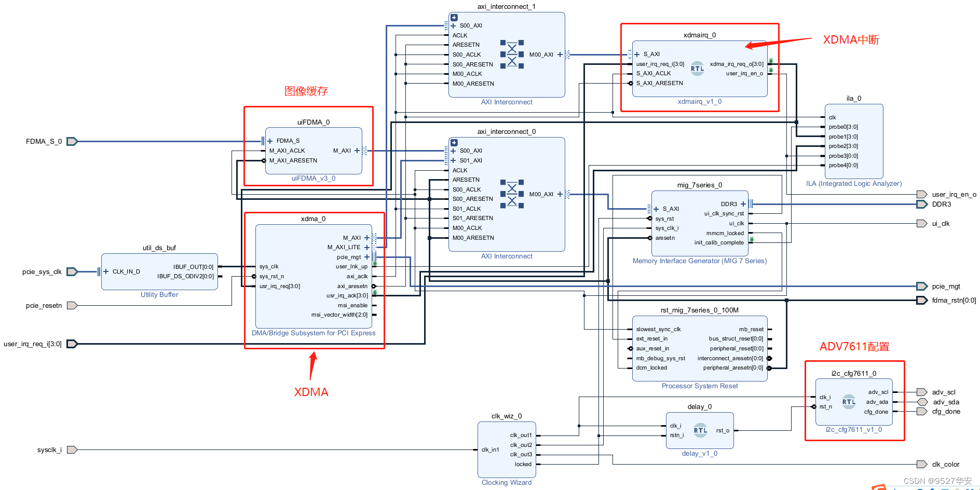The width and height of the screenshot is (980, 490).
Task: Click peripheral_aresetn[0:0] pin
Action: (x=733, y=368)
